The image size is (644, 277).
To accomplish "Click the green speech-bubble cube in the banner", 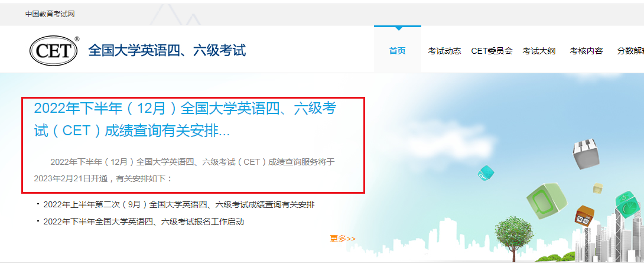I will tap(547, 200).
